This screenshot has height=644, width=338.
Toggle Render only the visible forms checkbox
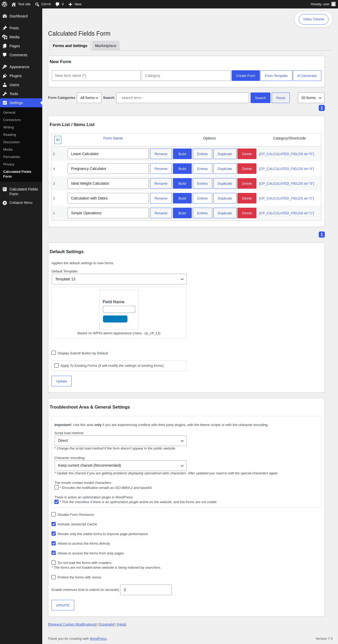(x=54, y=534)
